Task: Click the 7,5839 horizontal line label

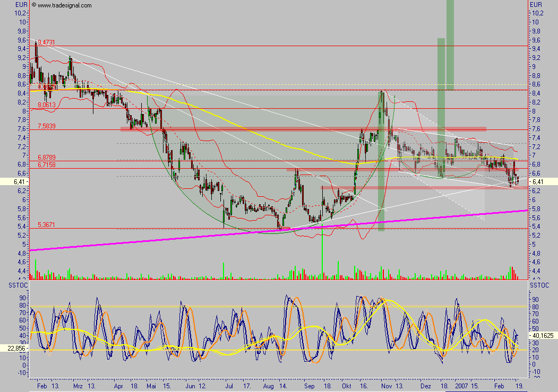Action: click(x=46, y=126)
